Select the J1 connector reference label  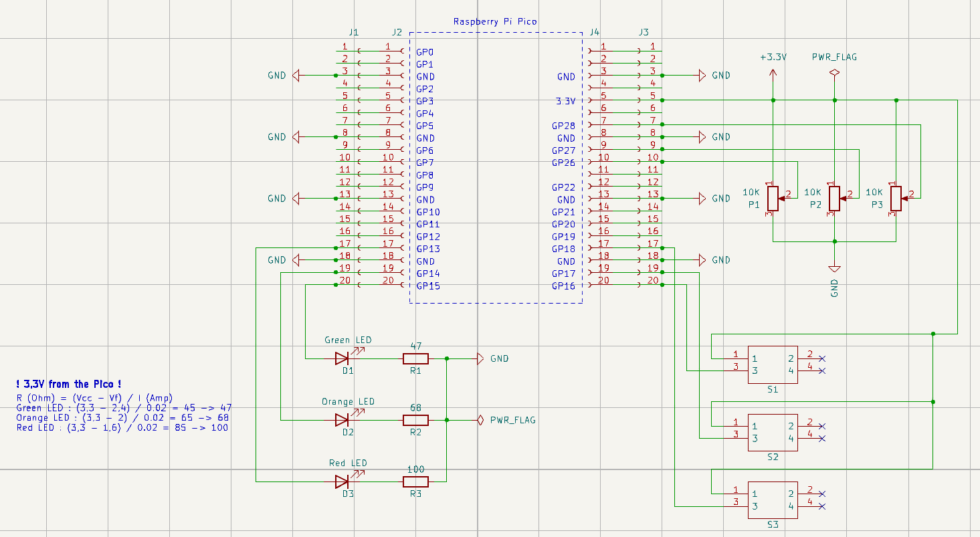click(354, 32)
